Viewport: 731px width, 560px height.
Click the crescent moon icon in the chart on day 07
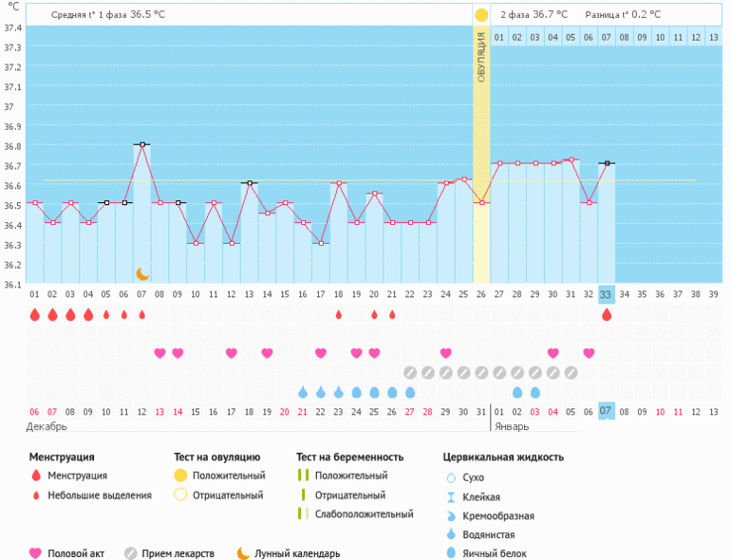[142, 273]
